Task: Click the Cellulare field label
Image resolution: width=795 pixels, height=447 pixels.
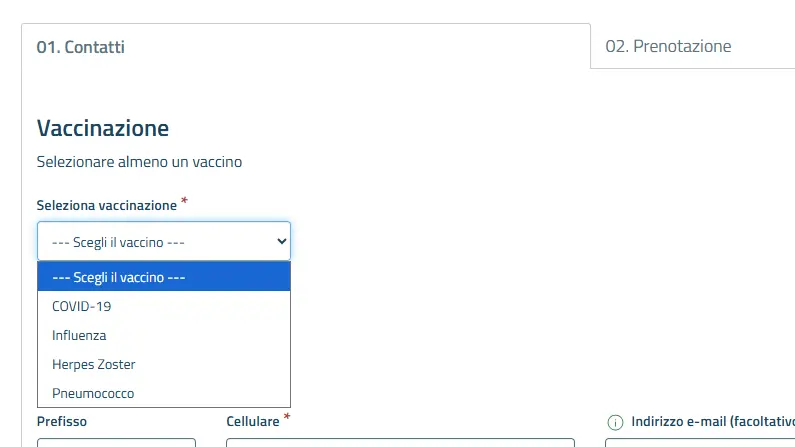Action: tap(254, 422)
